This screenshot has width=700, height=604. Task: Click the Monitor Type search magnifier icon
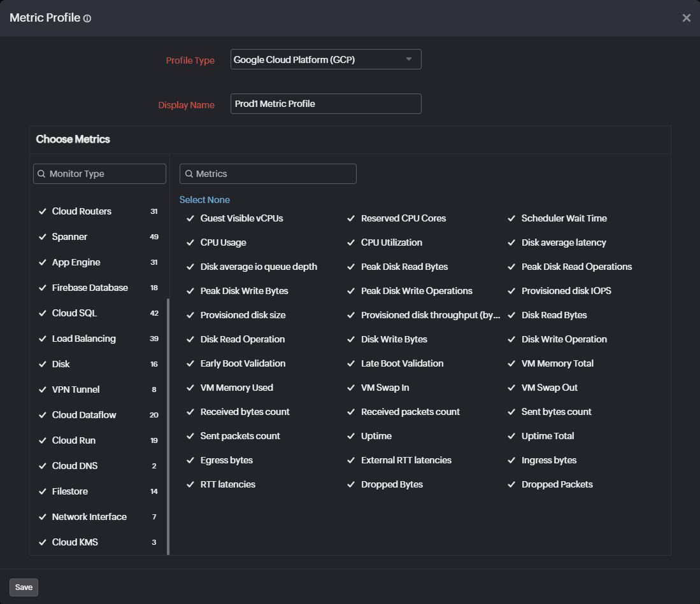[x=41, y=173]
